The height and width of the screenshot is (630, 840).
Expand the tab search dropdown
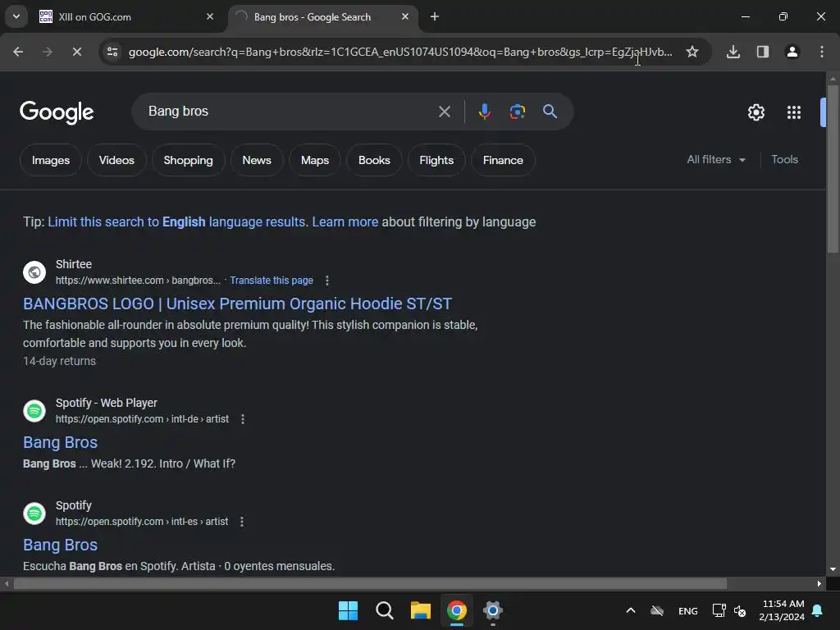[x=16, y=17]
